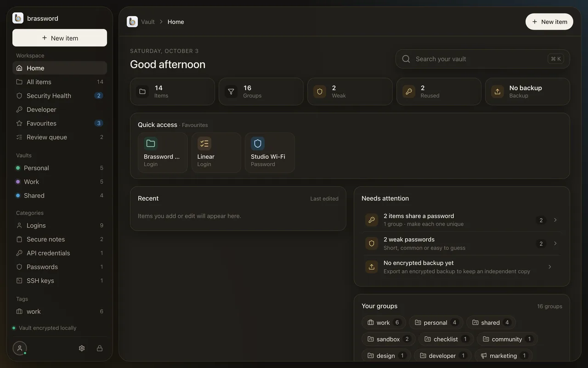Click the Search your vault field
Viewport: 588px width, 368px height.
483,59
